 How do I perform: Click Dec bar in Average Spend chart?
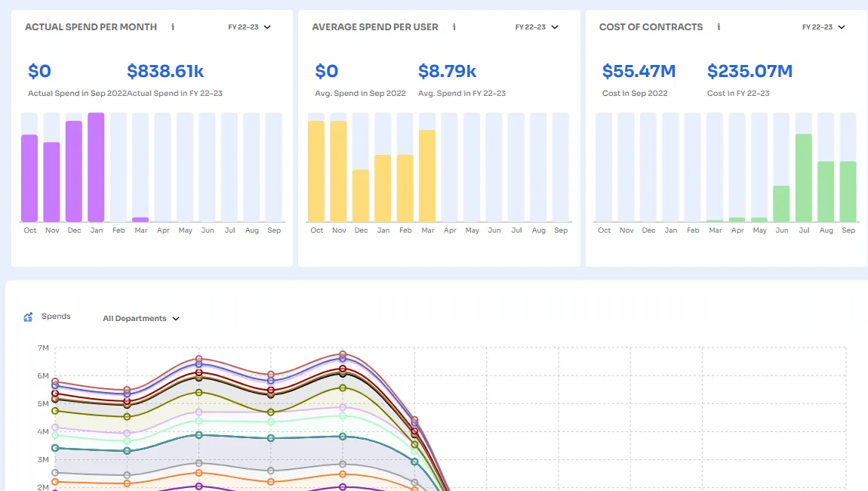(360, 196)
